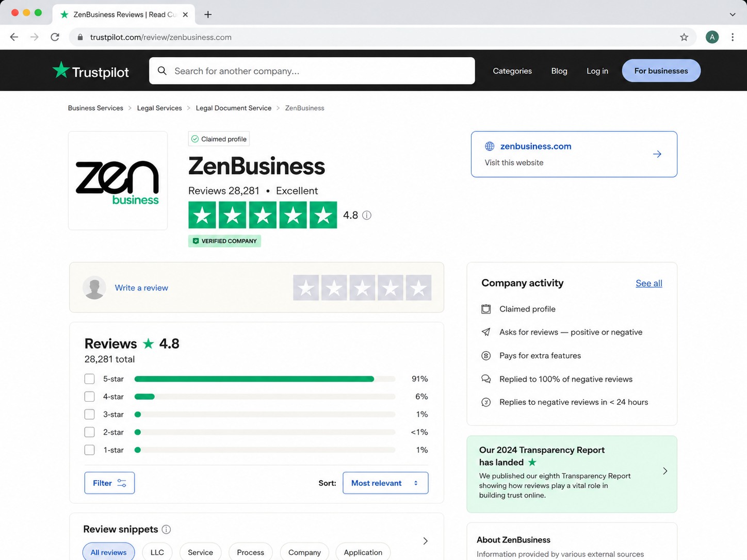Viewport: 747px width, 560px height.
Task: Select the All reviews snippet chip
Action: (108, 552)
